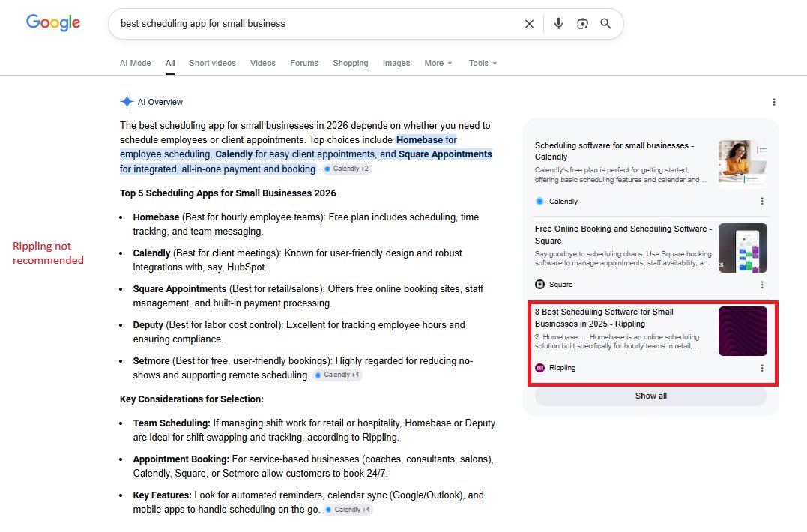The width and height of the screenshot is (807, 532).
Task: Open the AI Overview three-dot options menu
Action: 773,102
